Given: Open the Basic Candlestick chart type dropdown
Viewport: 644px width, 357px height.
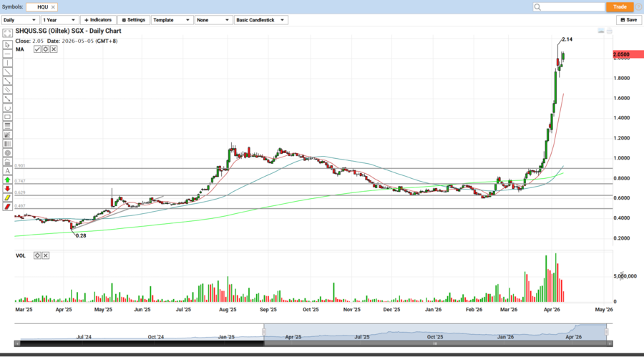Looking at the screenshot, I should [x=260, y=20].
